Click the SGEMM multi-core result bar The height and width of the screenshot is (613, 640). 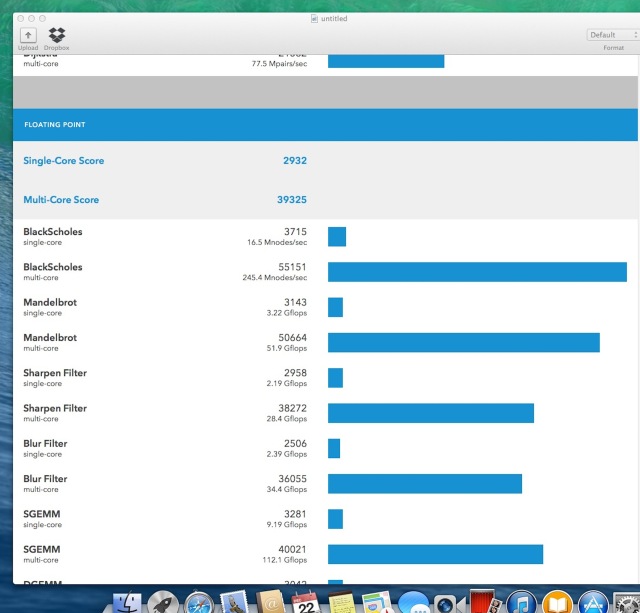tap(436, 554)
